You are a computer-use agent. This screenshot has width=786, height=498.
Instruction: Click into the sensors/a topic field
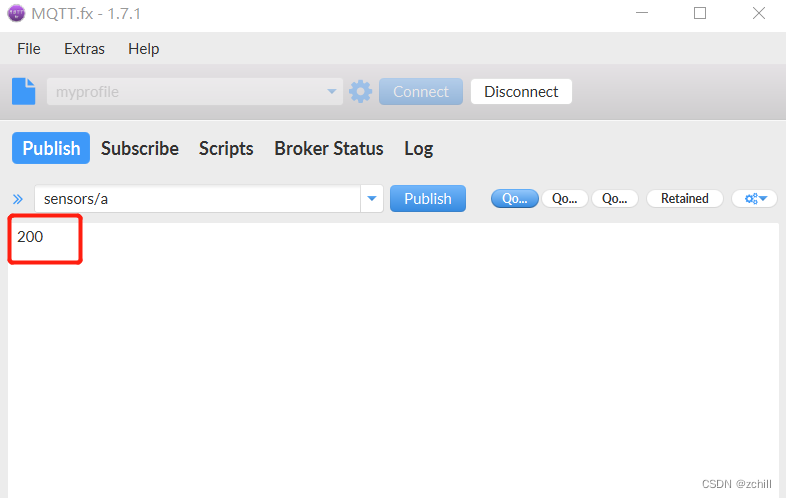(198, 199)
